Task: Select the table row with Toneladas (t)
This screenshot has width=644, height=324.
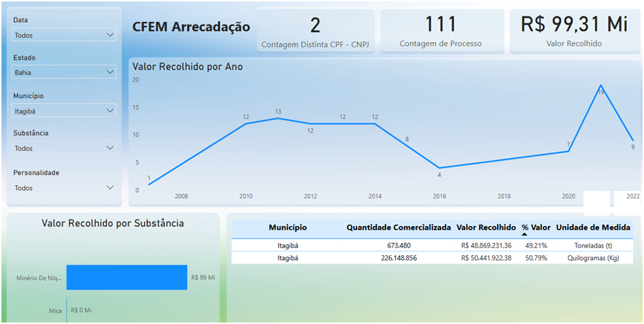Action: click(x=433, y=245)
